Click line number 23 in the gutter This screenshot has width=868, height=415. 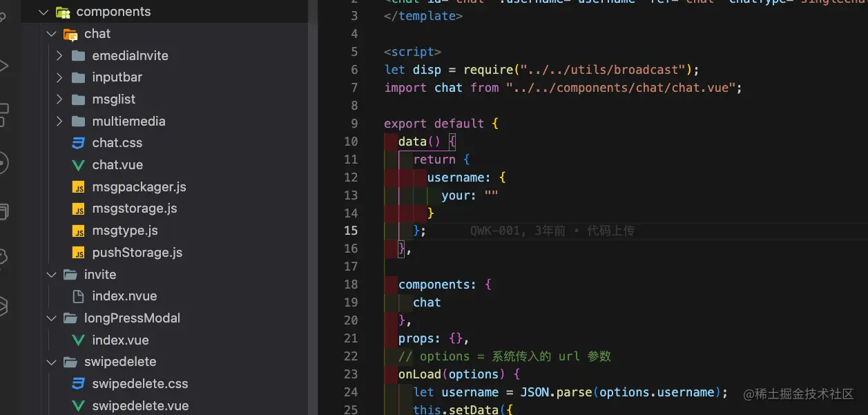click(351, 374)
